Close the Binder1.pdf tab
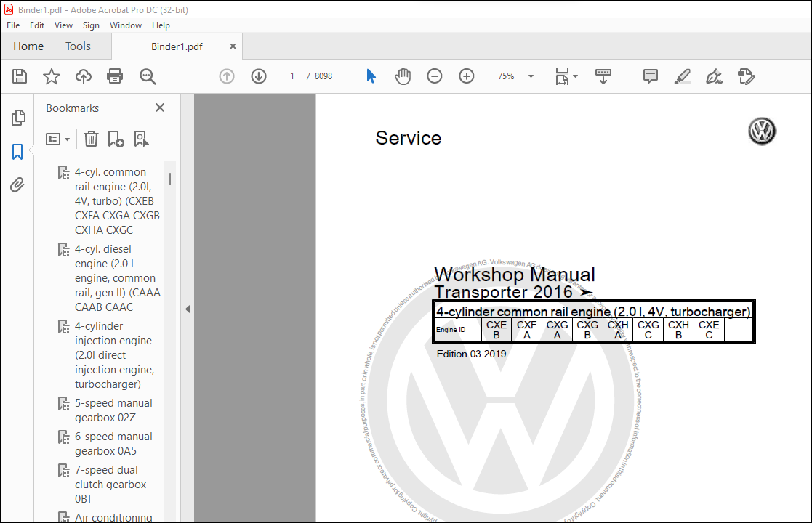The height and width of the screenshot is (523, 812). coord(233,46)
